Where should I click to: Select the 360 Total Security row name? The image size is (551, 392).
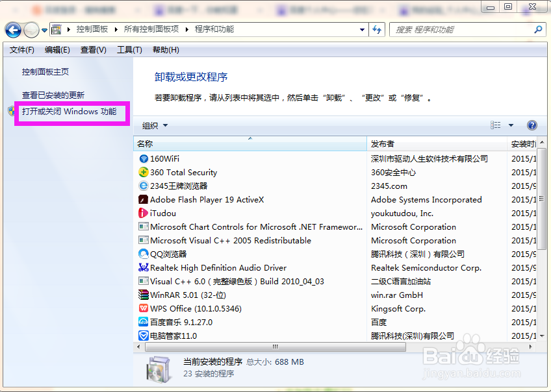pyautogui.click(x=183, y=173)
